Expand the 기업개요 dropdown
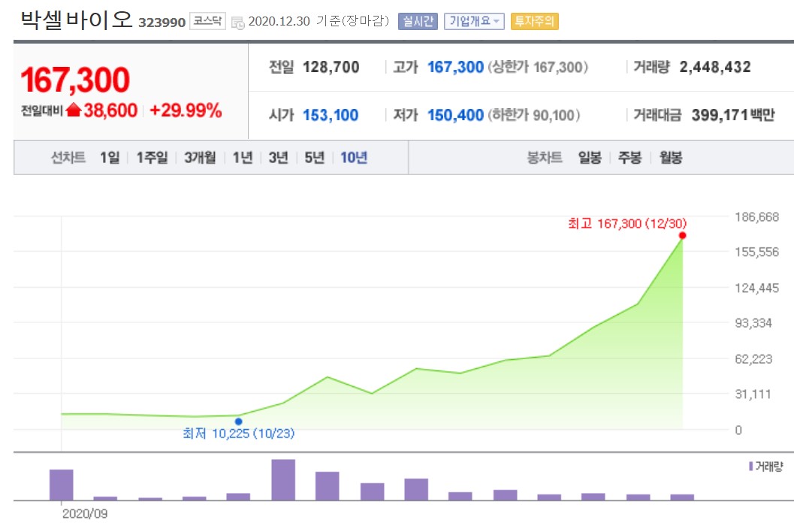Image resolution: width=794 pixels, height=532 pixels. (x=474, y=21)
